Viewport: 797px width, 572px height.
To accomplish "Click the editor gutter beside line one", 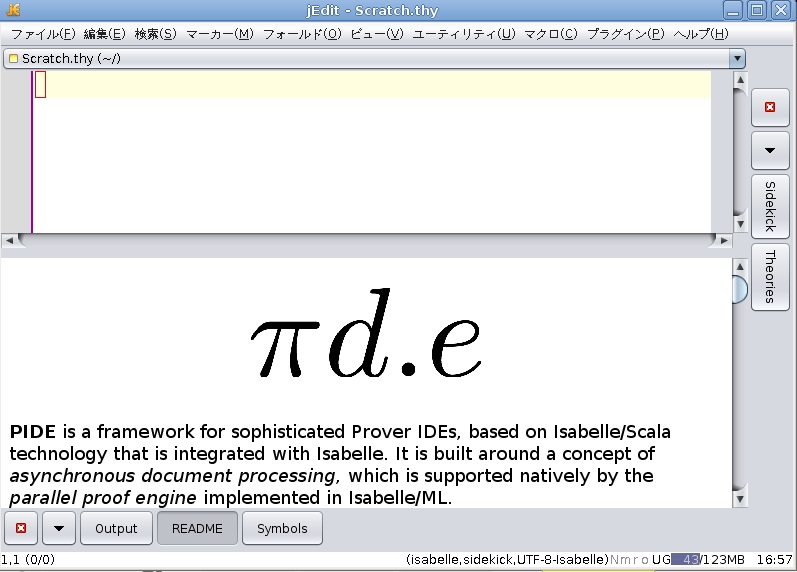I will [15, 84].
